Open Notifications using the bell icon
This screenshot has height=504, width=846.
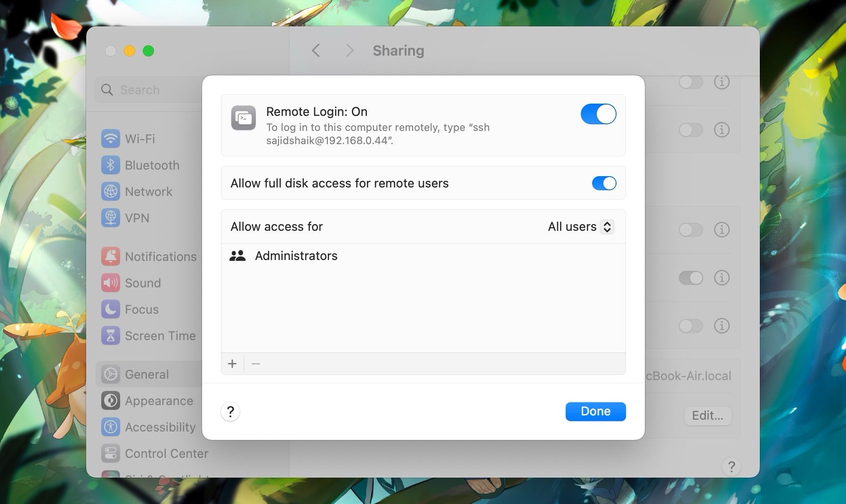point(110,256)
